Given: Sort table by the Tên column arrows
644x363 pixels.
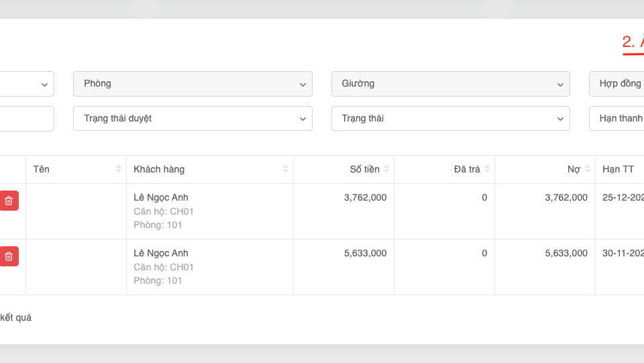Looking at the screenshot, I should point(119,169).
